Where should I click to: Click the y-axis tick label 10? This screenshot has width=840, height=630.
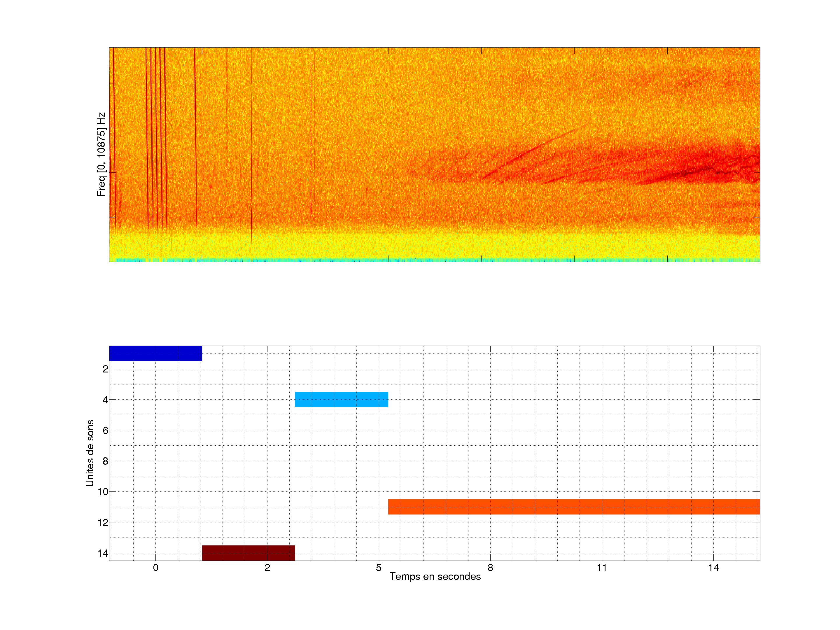click(103, 492)
